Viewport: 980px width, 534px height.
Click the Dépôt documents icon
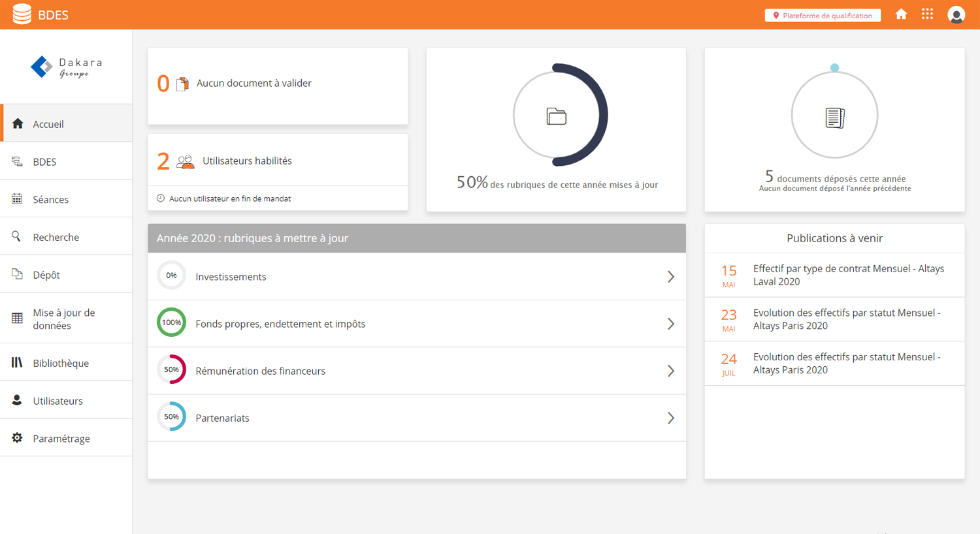pyautogui.click(x=17, y=274)
